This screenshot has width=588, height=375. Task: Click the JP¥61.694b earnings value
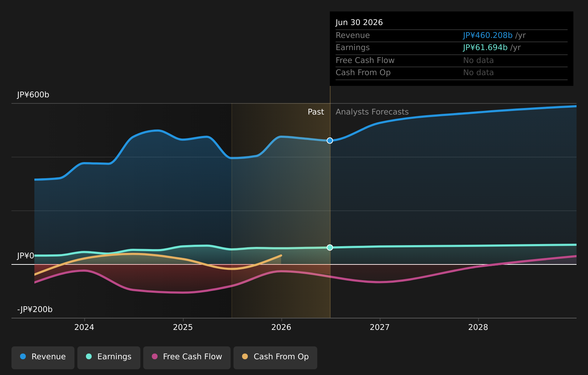point(485,48)
